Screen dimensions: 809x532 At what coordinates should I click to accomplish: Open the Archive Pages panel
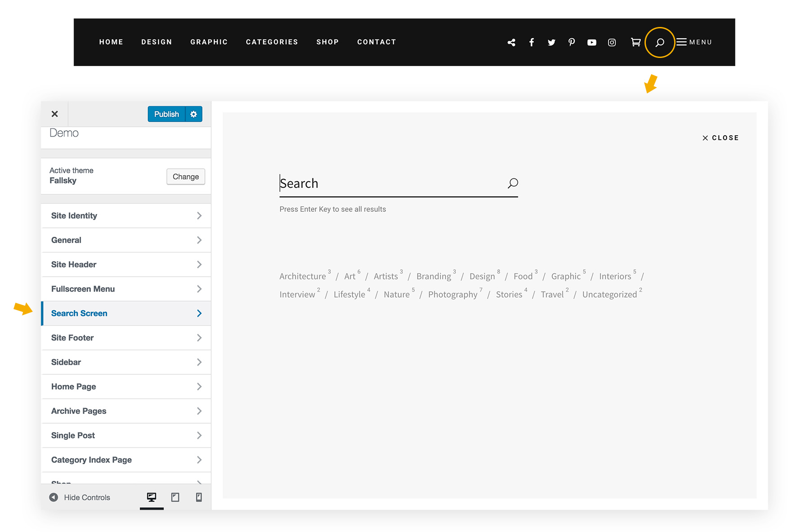click(x=126, y=411)
